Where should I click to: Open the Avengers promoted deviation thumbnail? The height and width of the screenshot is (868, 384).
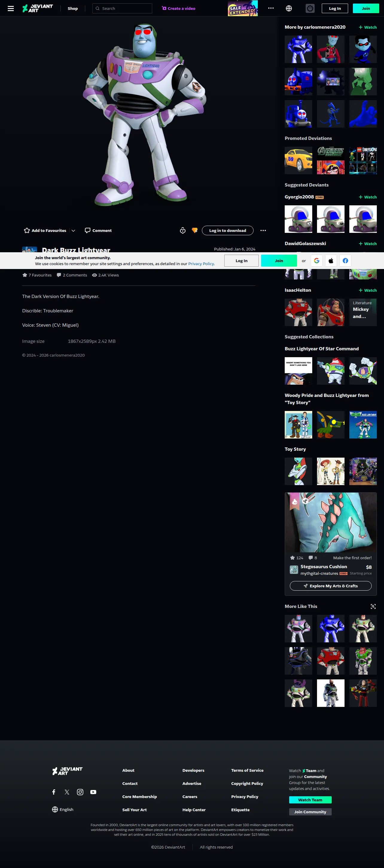point(331,161)
